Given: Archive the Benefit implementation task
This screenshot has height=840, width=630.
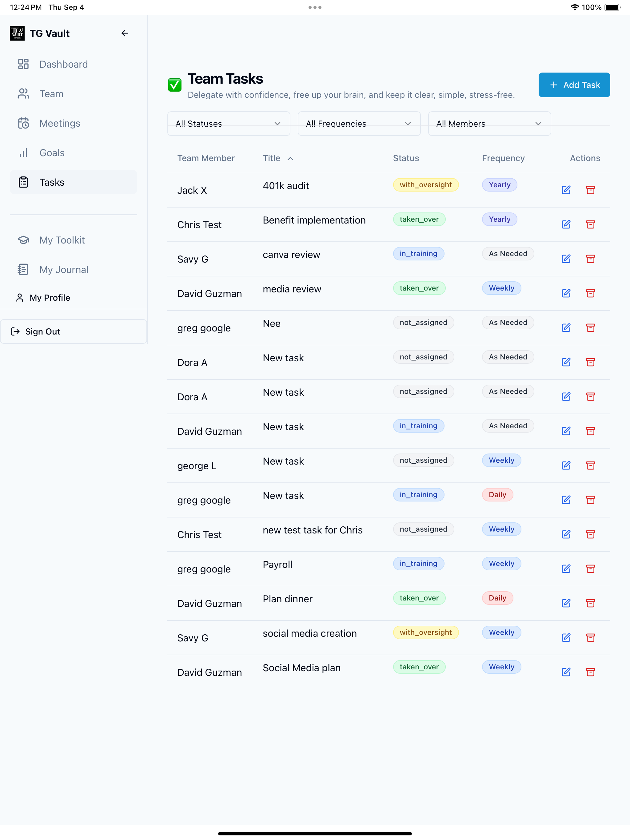Looking at the screenshot, I should coord(591,224).
